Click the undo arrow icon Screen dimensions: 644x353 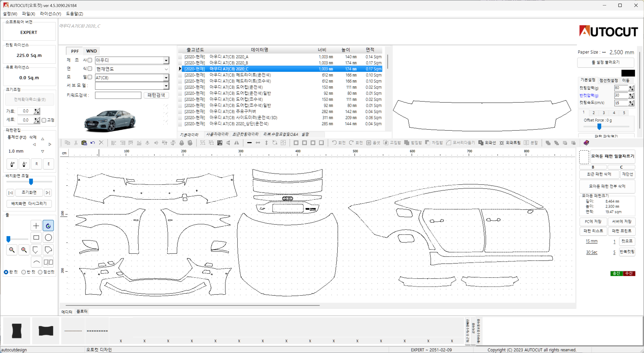coord(93,143)
